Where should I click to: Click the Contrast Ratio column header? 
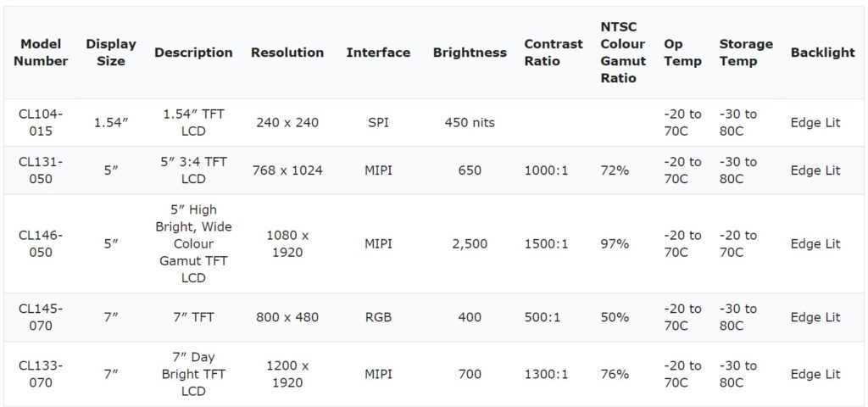tap(554, 53)
